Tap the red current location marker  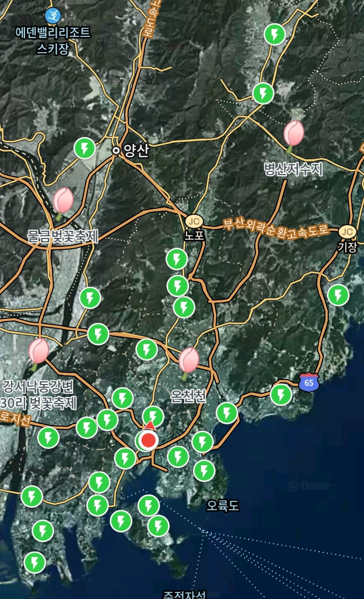coord(149,440)
